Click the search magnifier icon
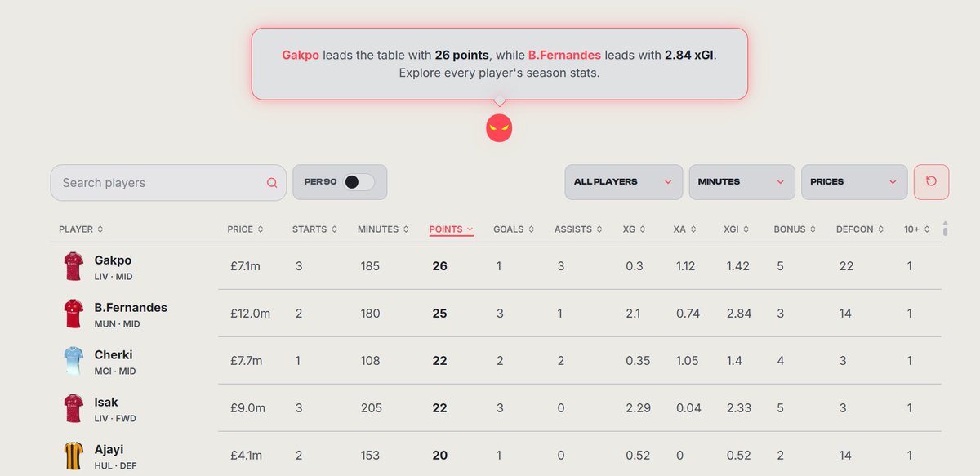 tap(272, 183)
